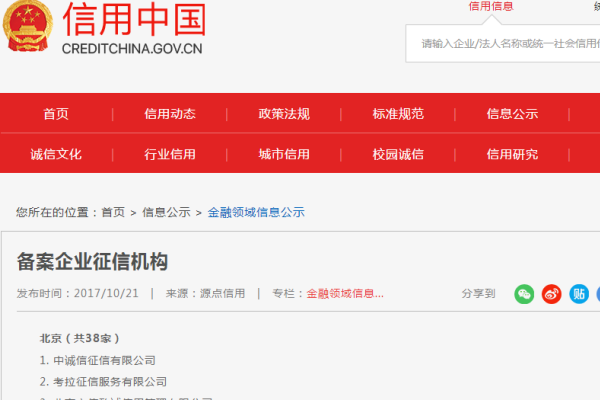Click the national emblem logo

pyautogui.click(x=28, y=26)
